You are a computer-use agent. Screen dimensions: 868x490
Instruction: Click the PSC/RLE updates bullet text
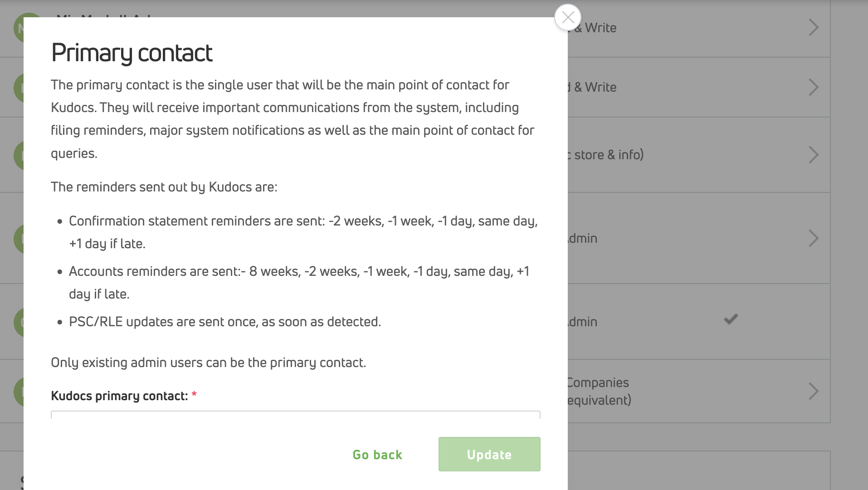(x=224, y=322)
